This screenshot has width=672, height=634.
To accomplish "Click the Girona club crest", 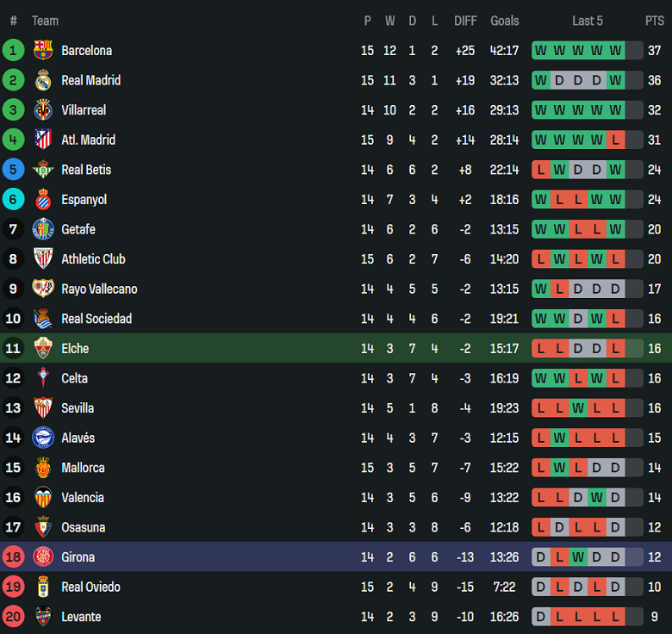I will 43,557.
